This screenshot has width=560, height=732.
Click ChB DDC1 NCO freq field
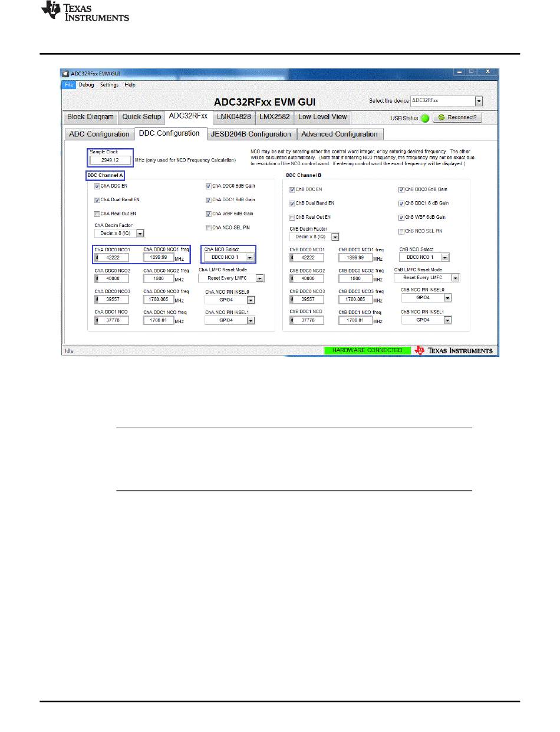355,320
